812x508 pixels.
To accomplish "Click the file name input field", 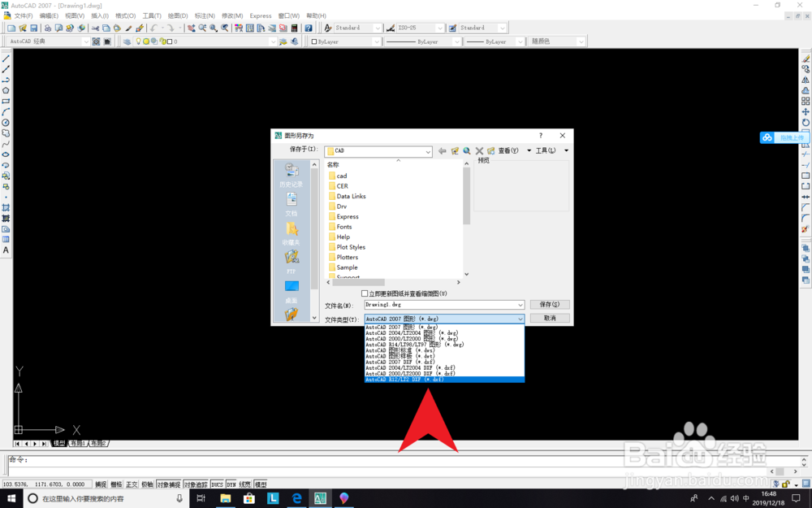I will 444,305.
